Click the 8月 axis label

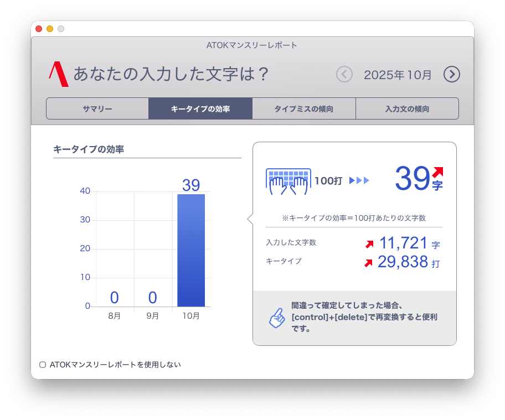(x=115, y=316)
